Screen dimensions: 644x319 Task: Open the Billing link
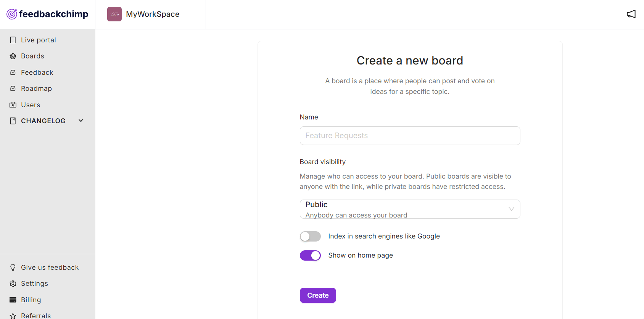point(31,300)
